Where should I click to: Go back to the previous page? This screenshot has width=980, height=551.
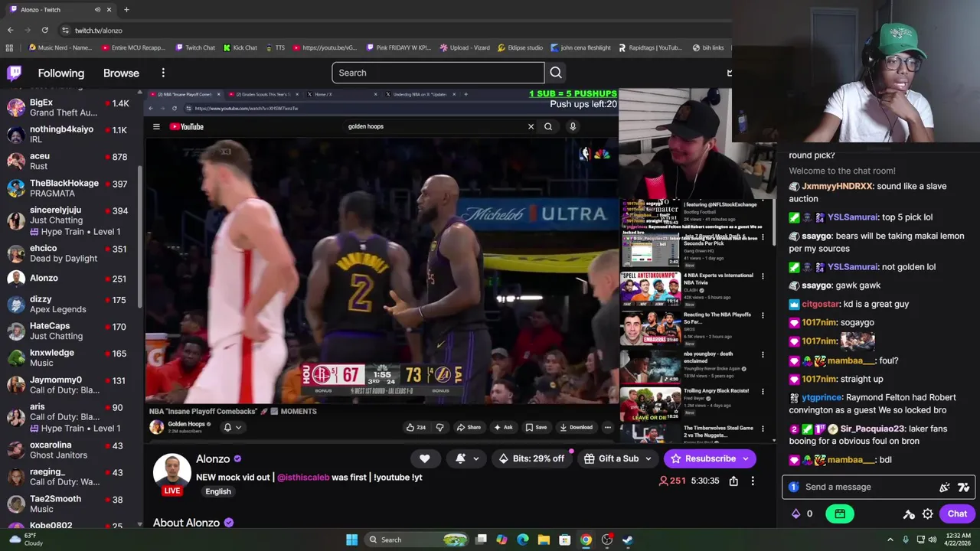[x=10, y=31]
